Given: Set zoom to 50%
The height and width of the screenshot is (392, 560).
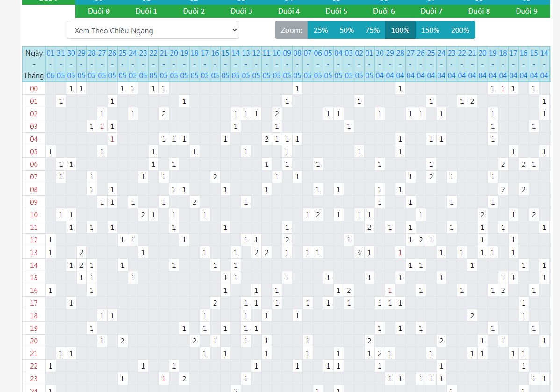Looking at the screenshot, I should click(346, 30).
